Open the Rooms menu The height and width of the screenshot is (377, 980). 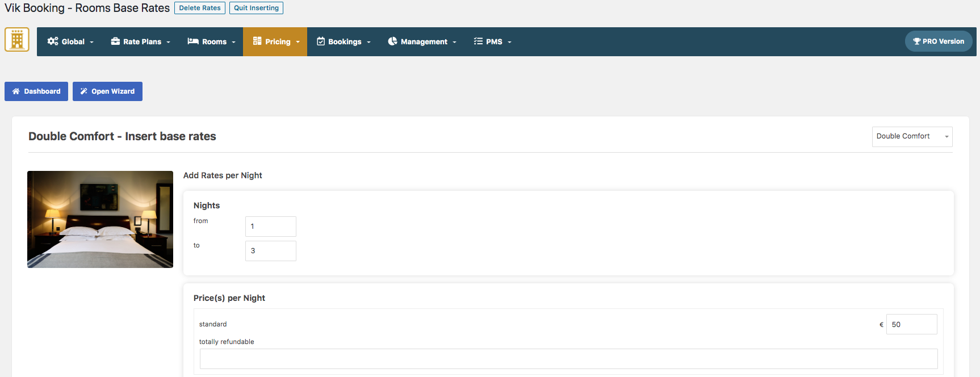pyautogui.click(x=211, y=41)
